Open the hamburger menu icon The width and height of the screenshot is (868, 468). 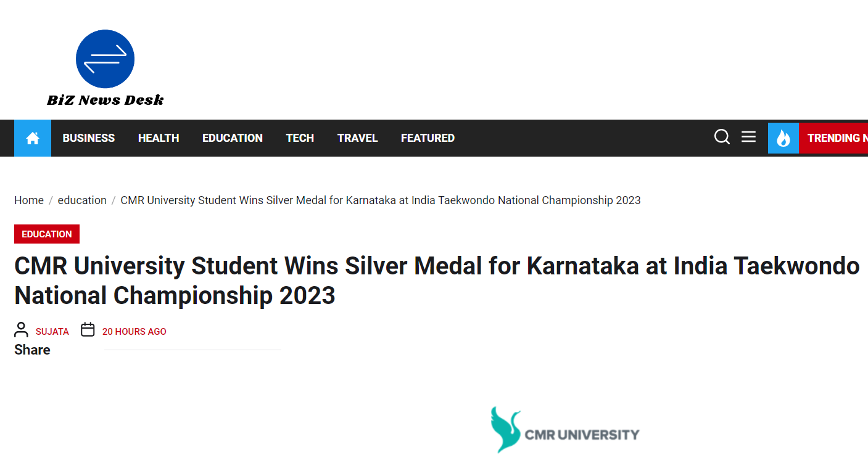748,137
